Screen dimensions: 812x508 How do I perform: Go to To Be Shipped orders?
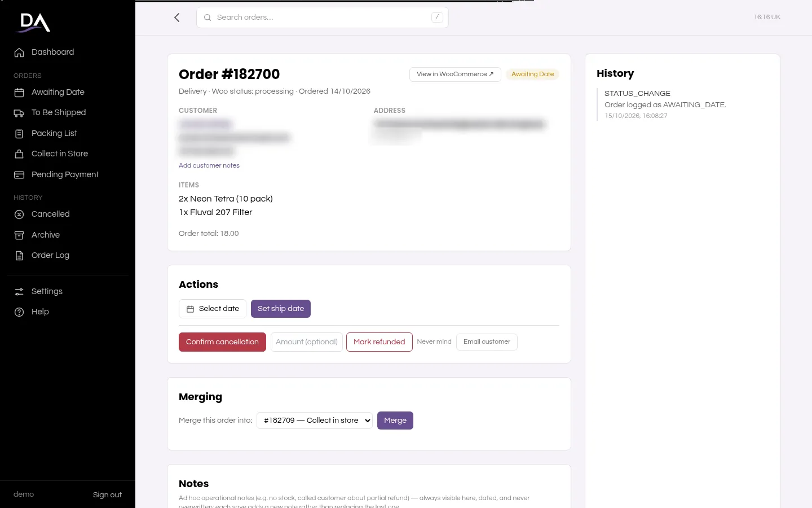point(68,112)
